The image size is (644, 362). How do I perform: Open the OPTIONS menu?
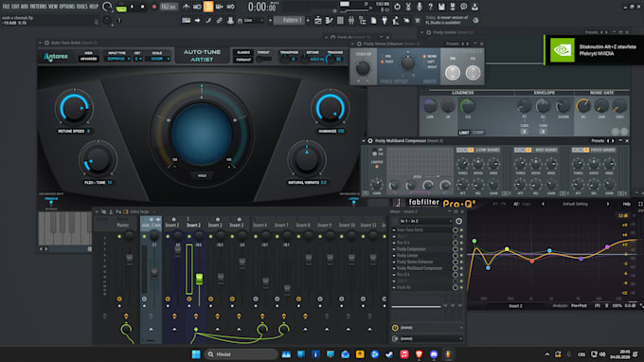[x=67, y=7]
